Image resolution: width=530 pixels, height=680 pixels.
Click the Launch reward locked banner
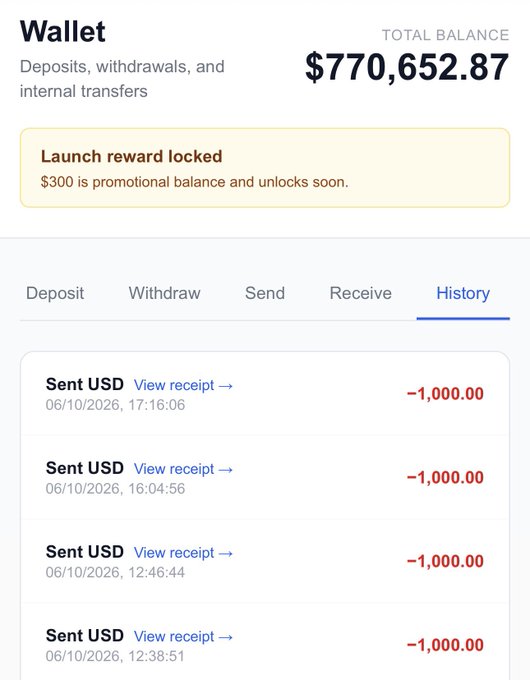coord(265,167)
